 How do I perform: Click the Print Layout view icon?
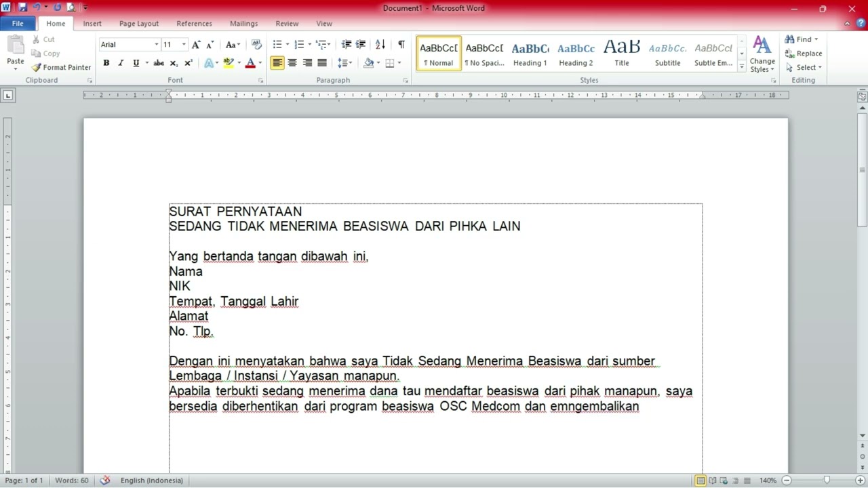[701, 481]
